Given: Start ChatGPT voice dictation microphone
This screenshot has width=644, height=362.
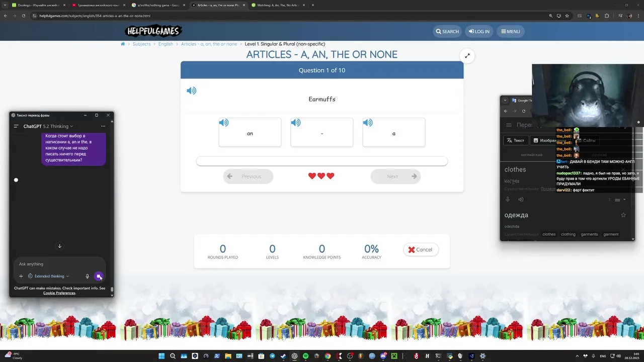Looking at the screenshot, I should pyautogui.click(x=87, y=276).
